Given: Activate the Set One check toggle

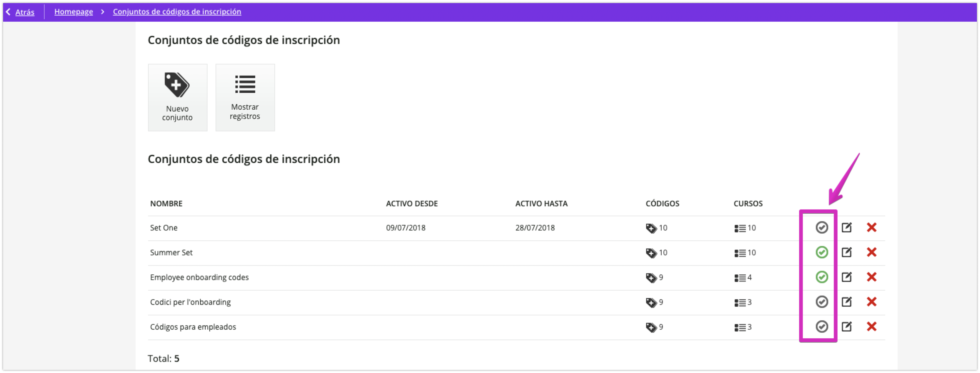Looking at the screenshot, I should click(822, 228).
